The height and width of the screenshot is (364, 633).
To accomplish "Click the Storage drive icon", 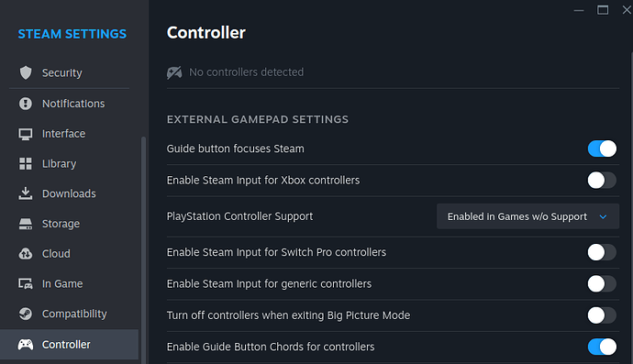I will (x=26, y=224).
